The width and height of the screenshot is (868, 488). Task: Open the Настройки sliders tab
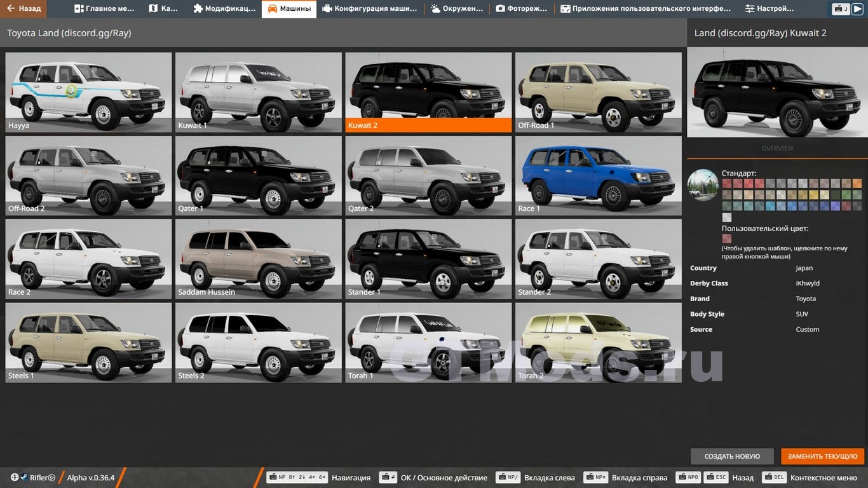click(770, 9)
